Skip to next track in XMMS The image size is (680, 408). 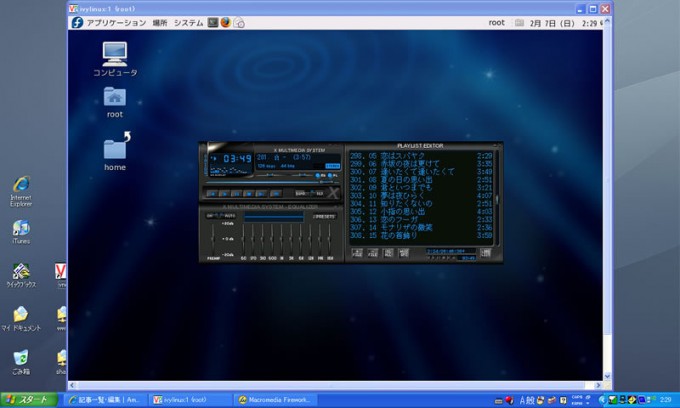click(x=261, y=193)
